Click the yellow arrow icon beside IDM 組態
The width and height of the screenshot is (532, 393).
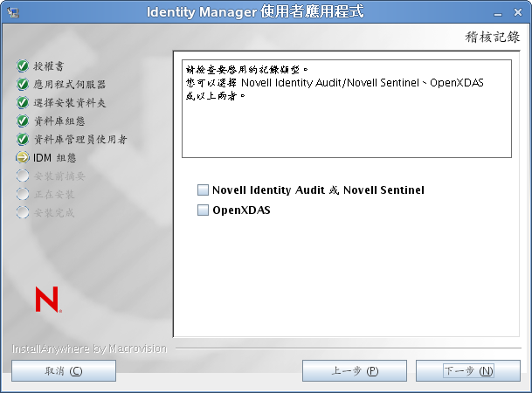[23, 157]
